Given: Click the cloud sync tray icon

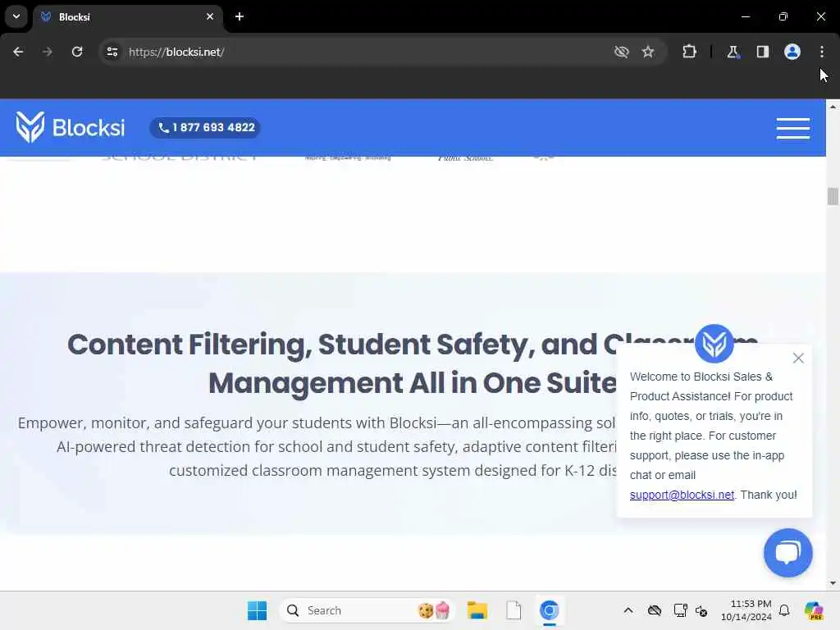Looking at the screenshot, I should (x=654, y=610).
